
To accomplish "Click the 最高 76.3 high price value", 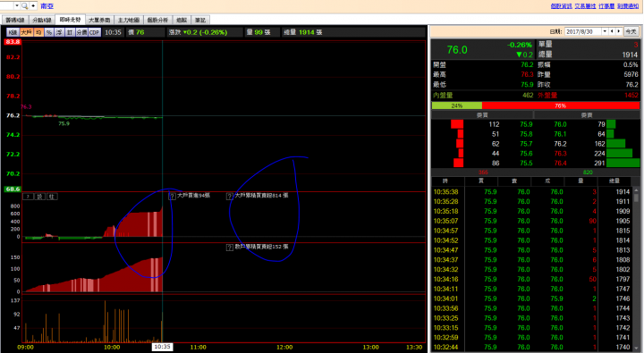I will tap(527, 74).
